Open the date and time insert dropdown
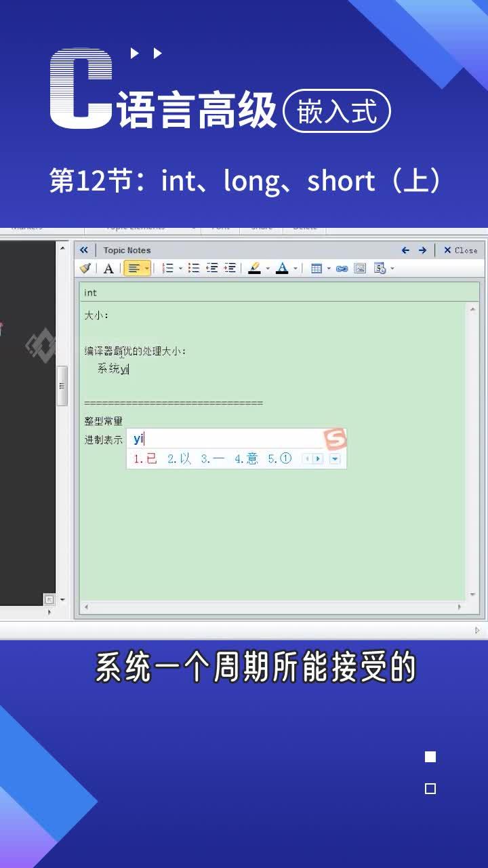The height and width of the screenshot is (868, 488). pyautogui.click(x=392, y=269)
